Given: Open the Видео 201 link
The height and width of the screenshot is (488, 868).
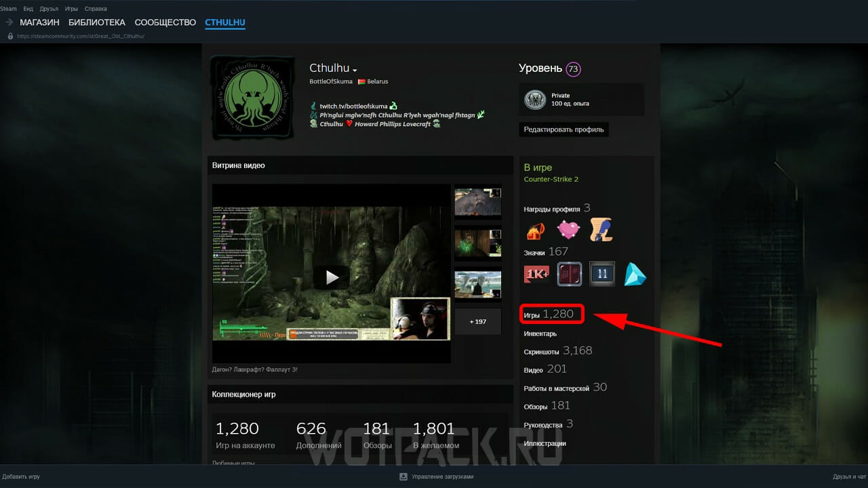Looking at the screenshot, I should [x=545, y=369].
